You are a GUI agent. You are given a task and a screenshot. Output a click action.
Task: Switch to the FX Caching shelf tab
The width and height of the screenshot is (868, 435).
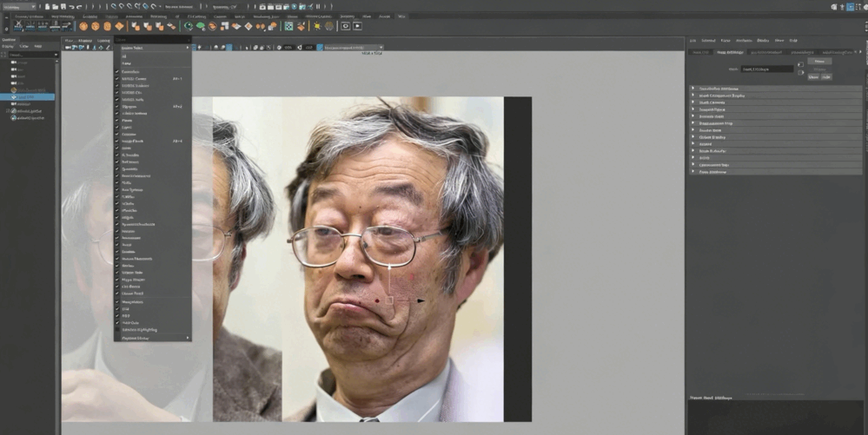(x=197, y=16)
